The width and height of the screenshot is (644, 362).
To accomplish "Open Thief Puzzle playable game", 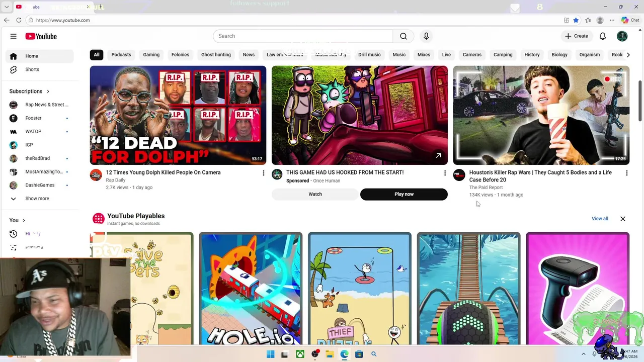I will pos(360,289).
